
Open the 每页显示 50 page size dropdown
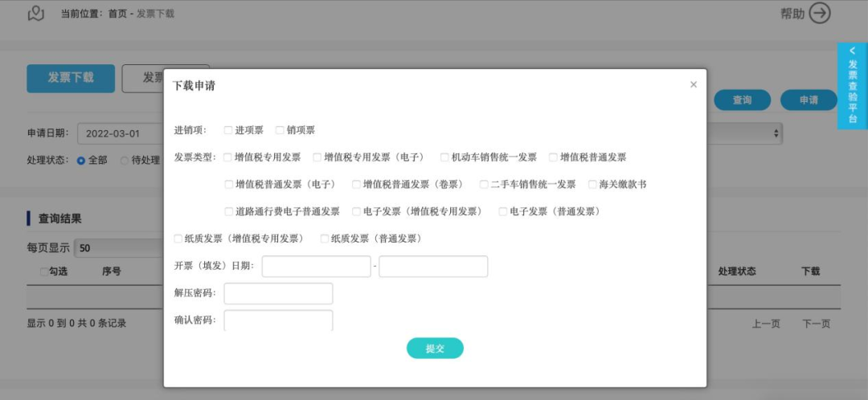118,248
